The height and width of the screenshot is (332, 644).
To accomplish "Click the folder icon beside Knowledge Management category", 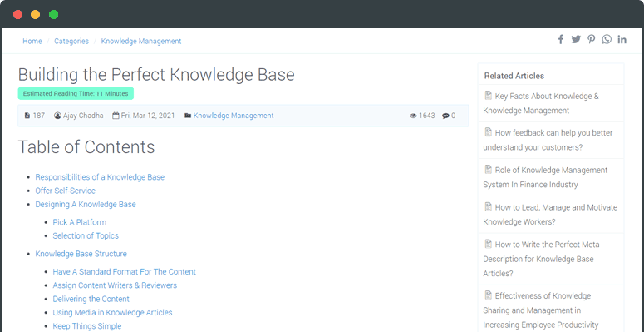I will click(x=188, y=116).
